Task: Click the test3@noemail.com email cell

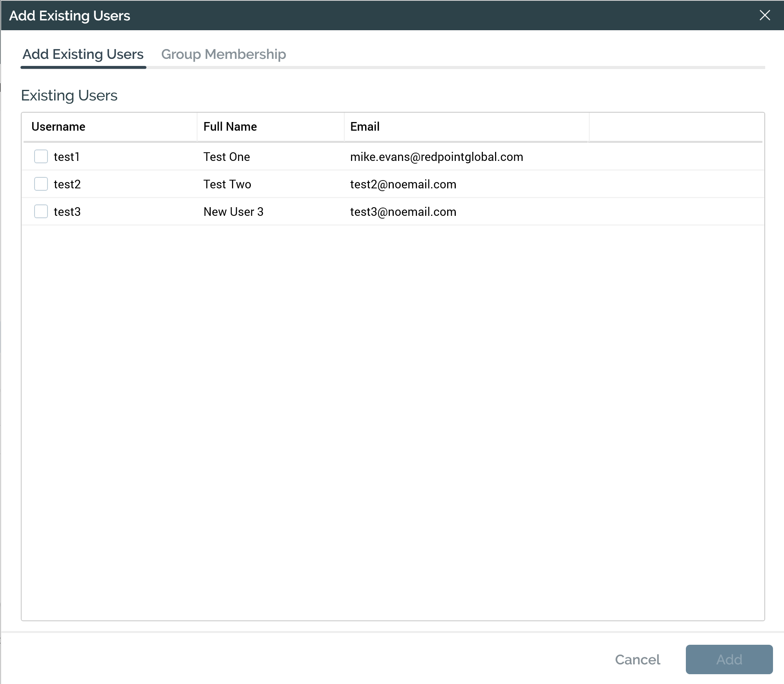Action: [x=403, y=212]
